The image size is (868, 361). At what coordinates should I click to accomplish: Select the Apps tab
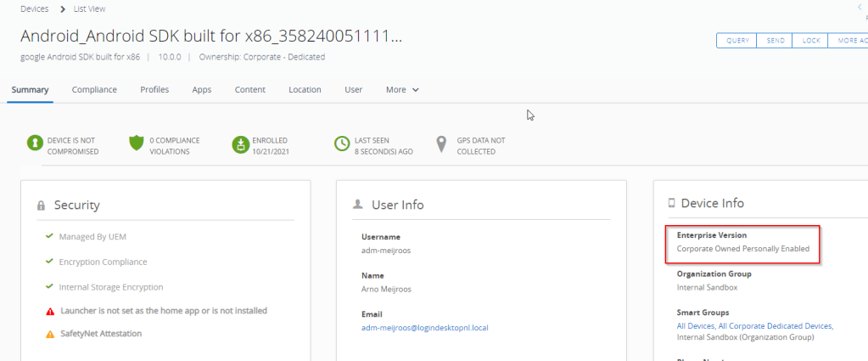(x=201, y=90)
